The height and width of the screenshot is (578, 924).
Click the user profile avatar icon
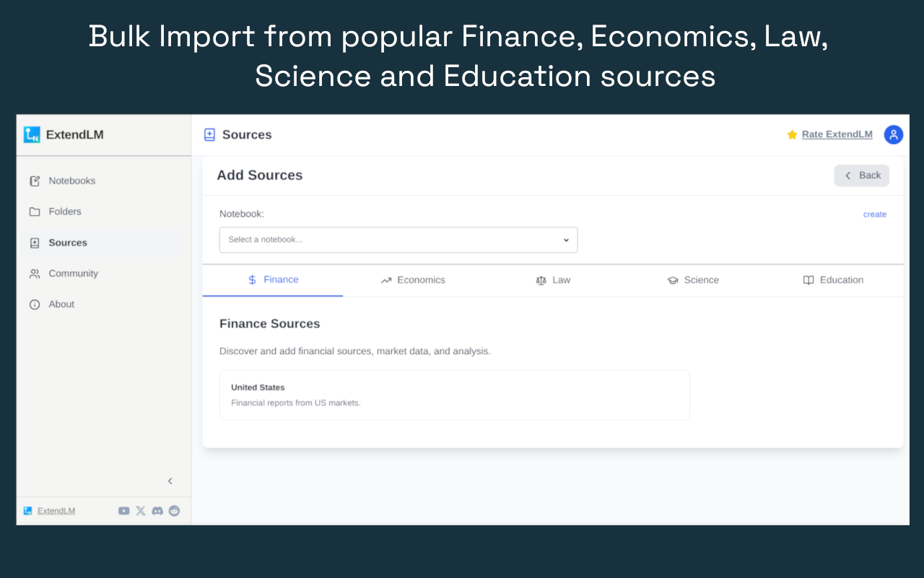(893, 134)
